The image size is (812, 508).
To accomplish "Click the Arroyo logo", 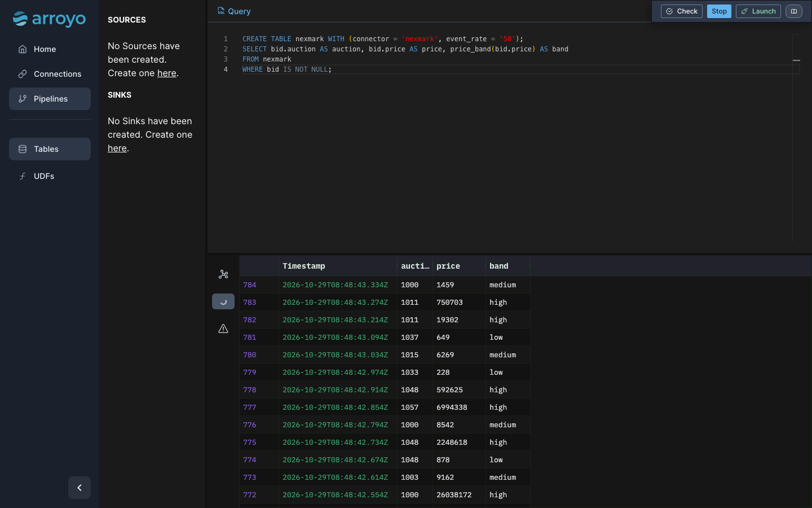I will coord(50,19).
